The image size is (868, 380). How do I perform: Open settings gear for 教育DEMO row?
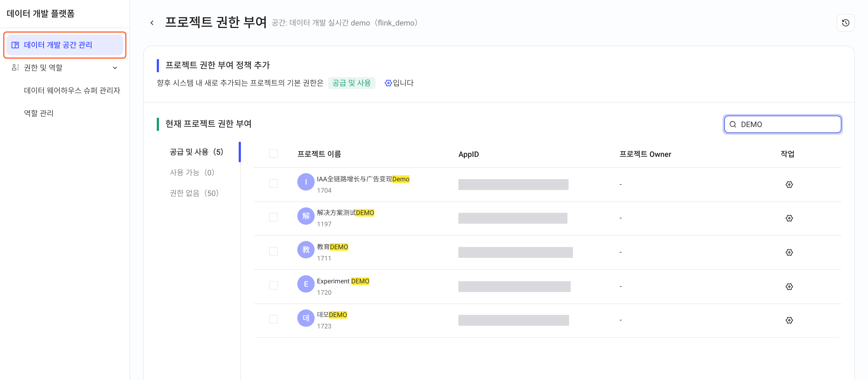click(x=789, y=252)
